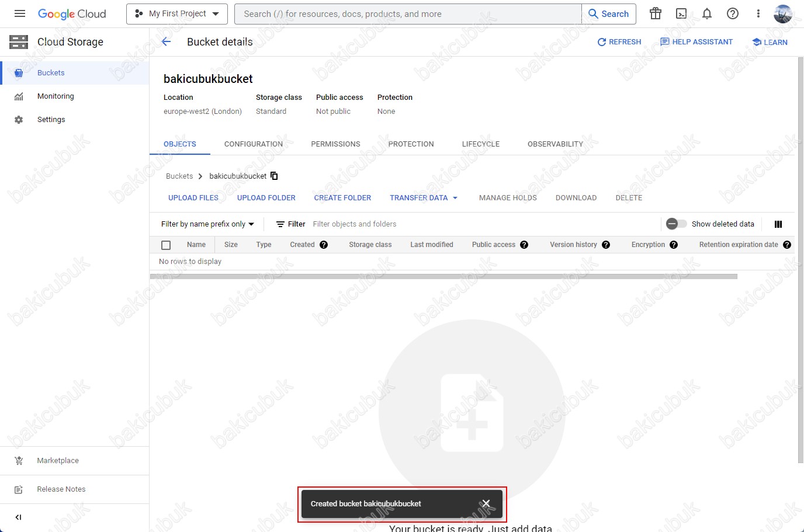The width and height of the screenshot is (804, 532).
Task: Open the help icon next to Encryption
Action: 674,245
